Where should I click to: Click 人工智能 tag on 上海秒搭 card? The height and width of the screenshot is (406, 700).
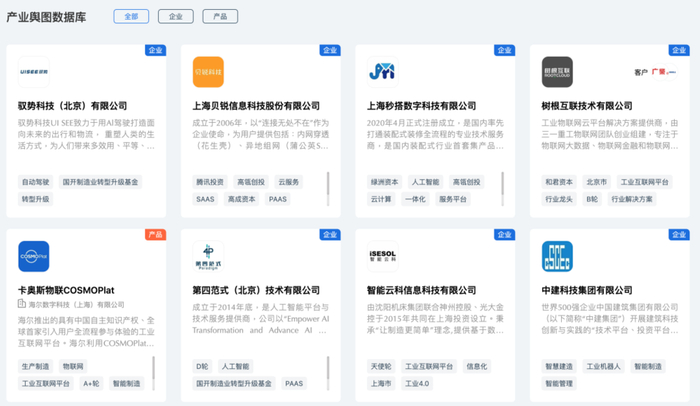point(425,182)
